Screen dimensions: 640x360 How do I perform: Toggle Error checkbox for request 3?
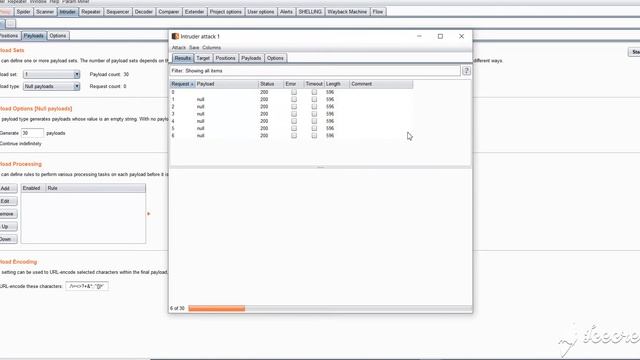[294, 114]
